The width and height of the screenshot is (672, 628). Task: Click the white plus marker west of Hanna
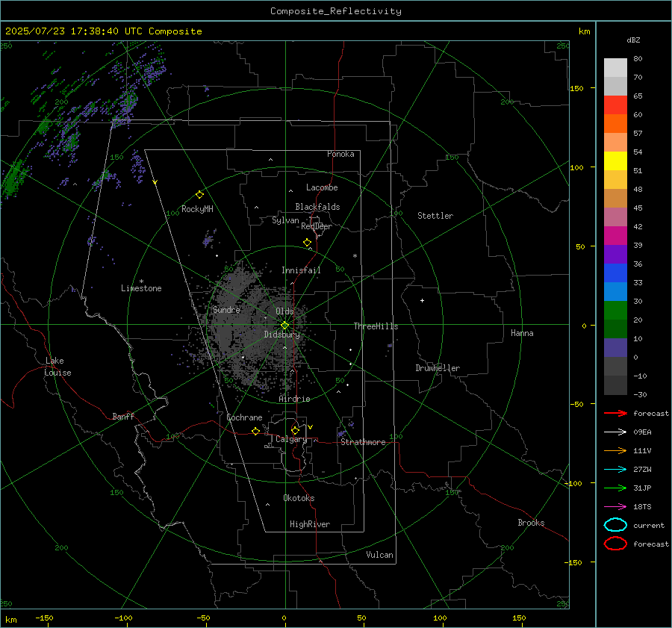coord(422,300)
